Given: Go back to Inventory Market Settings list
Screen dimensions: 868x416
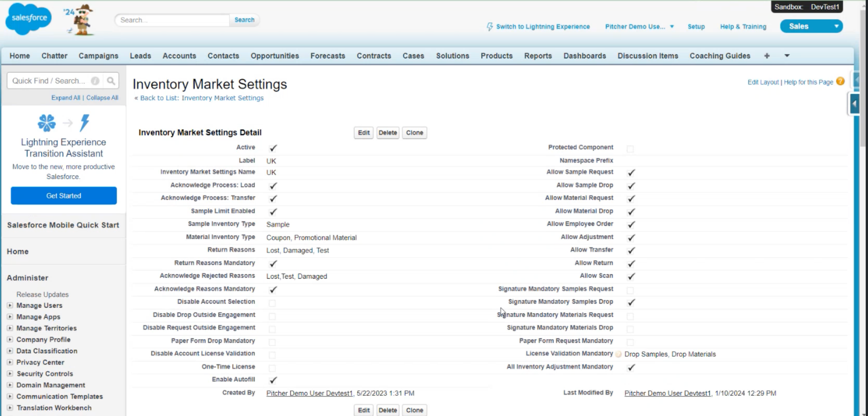Looking at the screenshot, I should click(201, 98).
